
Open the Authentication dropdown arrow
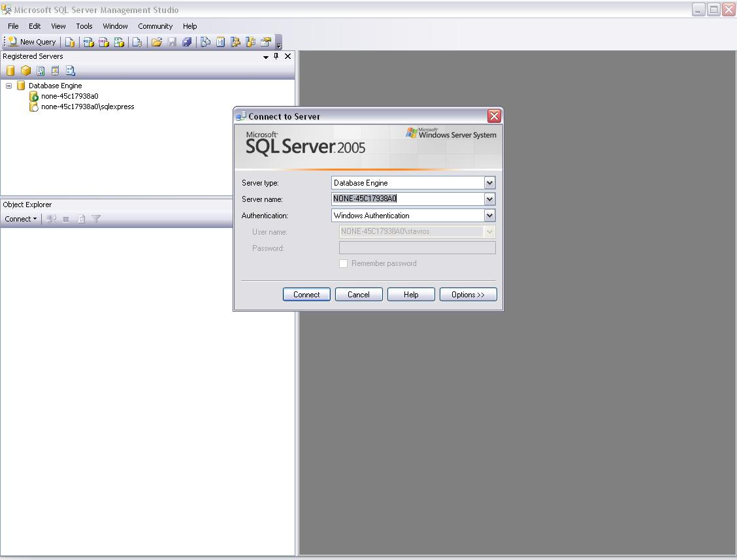(489, 216)
